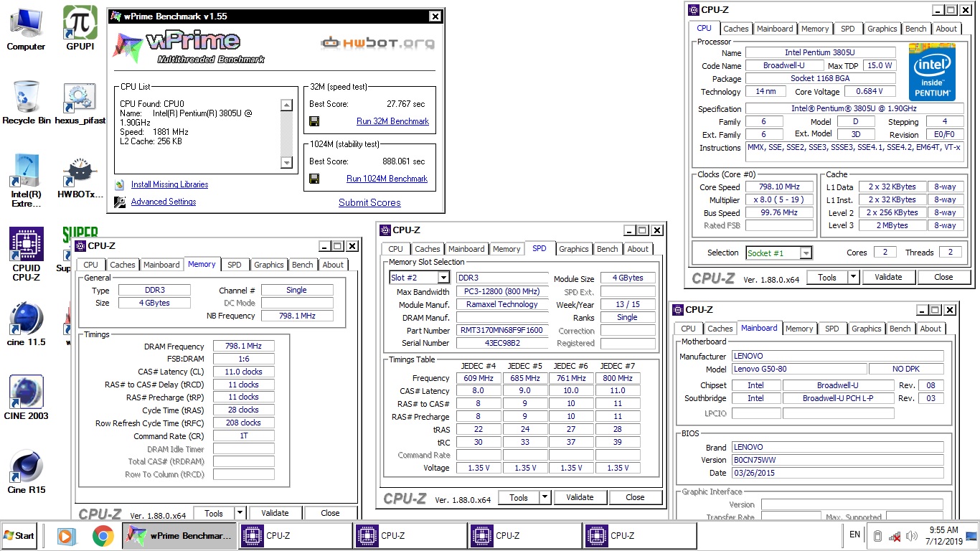Click Run 1024M Benchmark link
980x551 pixels.
[x=387, y=179]
